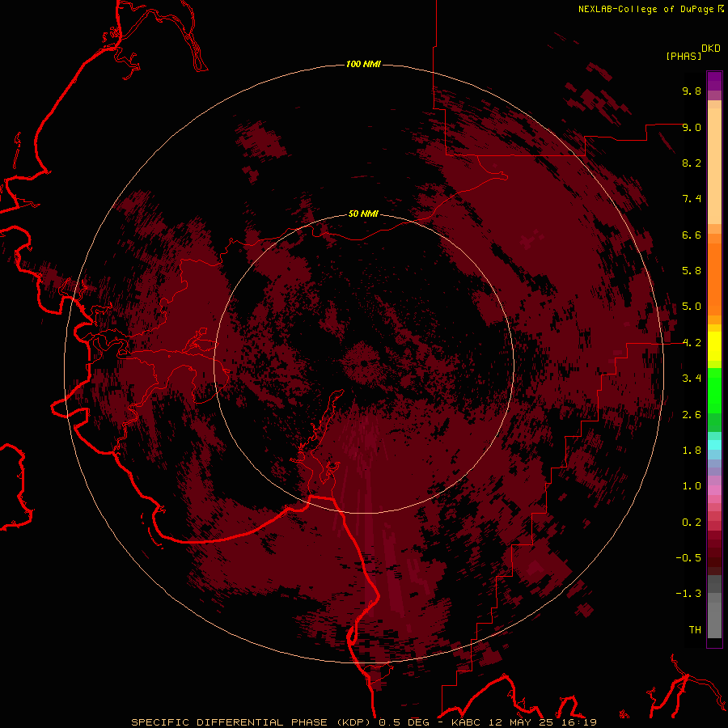Click the 5.8 value on color scale
Viewport: 728px width, 728px height.
[x=692, y=271]
